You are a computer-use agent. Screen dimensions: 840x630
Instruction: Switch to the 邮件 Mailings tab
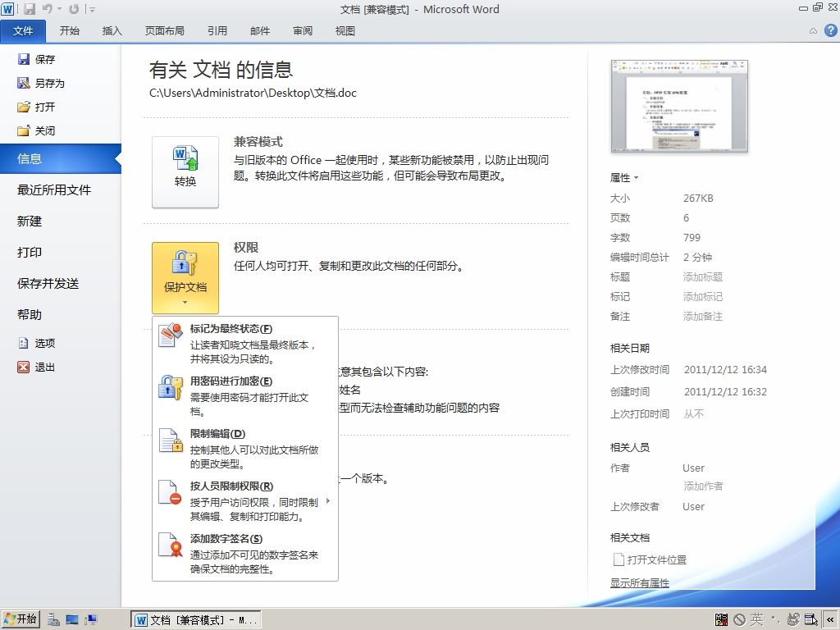coord(260,31)
